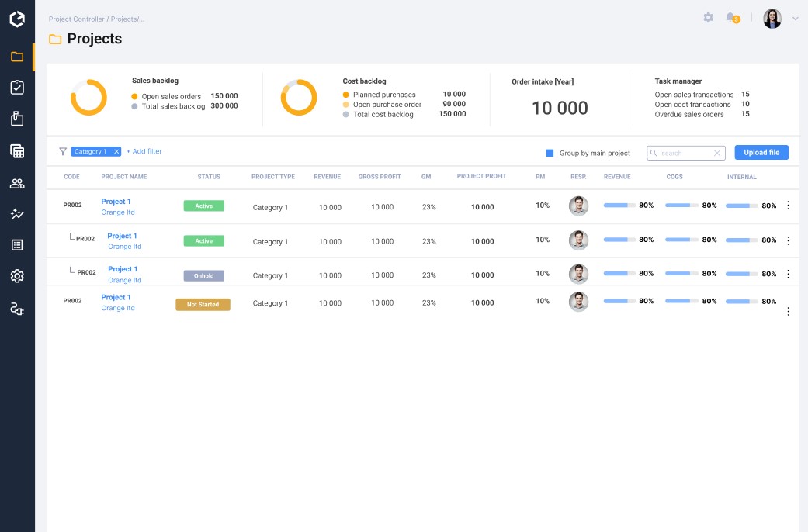
Task: Open the purchase orders package icon in sidebar
Action: tap(17, 118)
